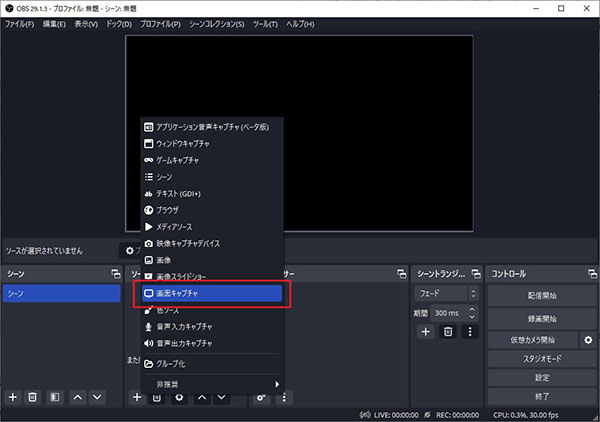Adjust the 300 ms duration stepper
Viewport: 600px width, 422px height.
pos(471,313)
